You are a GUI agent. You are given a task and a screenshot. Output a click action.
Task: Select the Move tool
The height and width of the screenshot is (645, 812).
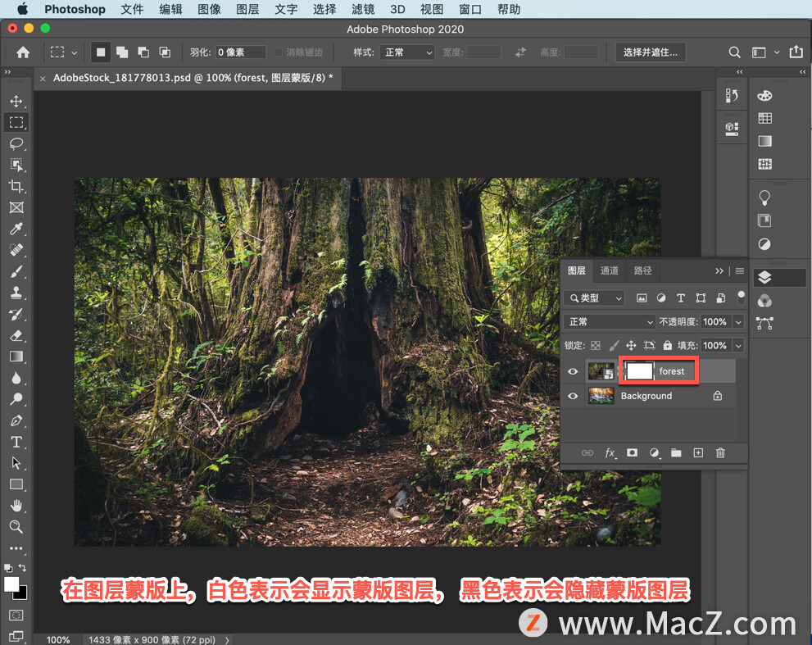pos(16,102)
